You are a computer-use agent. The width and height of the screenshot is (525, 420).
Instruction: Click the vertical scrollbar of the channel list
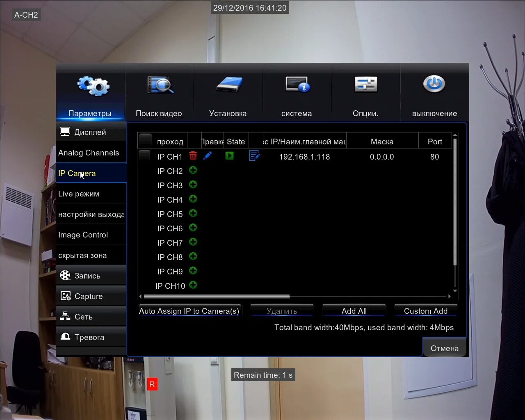[455, 202]
